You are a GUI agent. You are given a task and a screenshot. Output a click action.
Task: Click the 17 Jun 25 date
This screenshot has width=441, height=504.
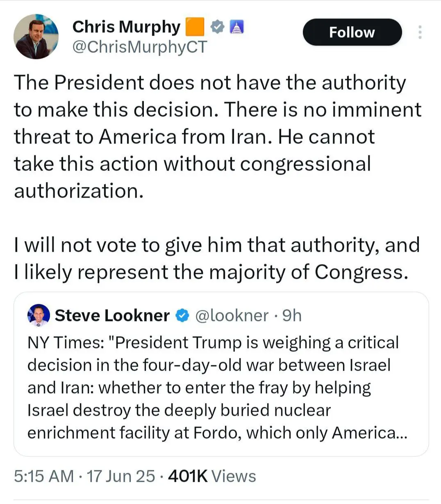click(121, 476)
